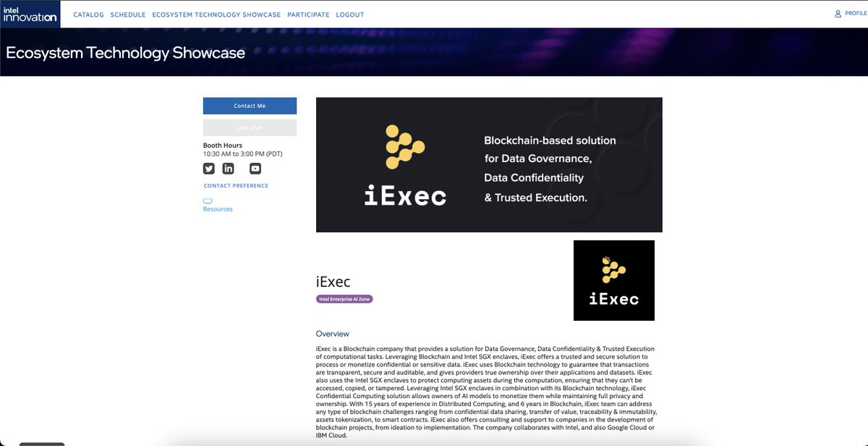Select ECOSYSTEM TECHNOLOGY SHOWCASE in the navigation

click(x=216, y=14)
